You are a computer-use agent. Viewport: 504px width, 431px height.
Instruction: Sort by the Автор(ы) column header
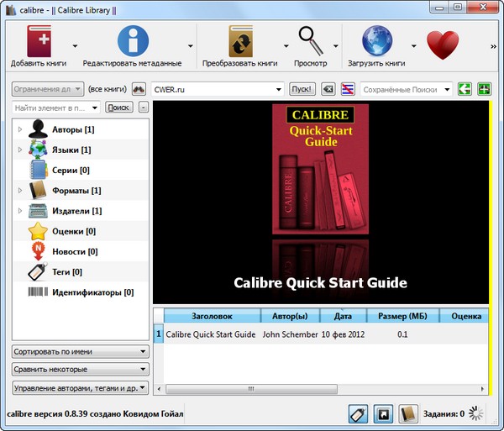pyautogui.click(x=290, y=316)
